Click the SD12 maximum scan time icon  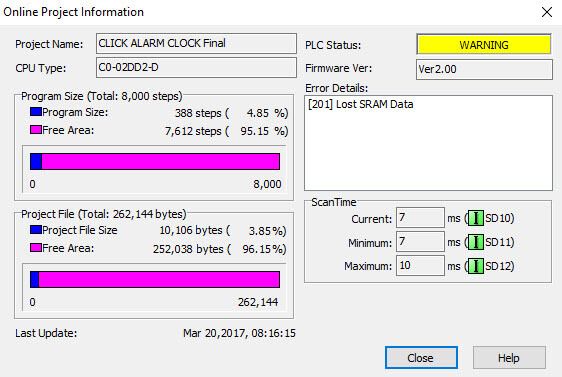point(476,266)
